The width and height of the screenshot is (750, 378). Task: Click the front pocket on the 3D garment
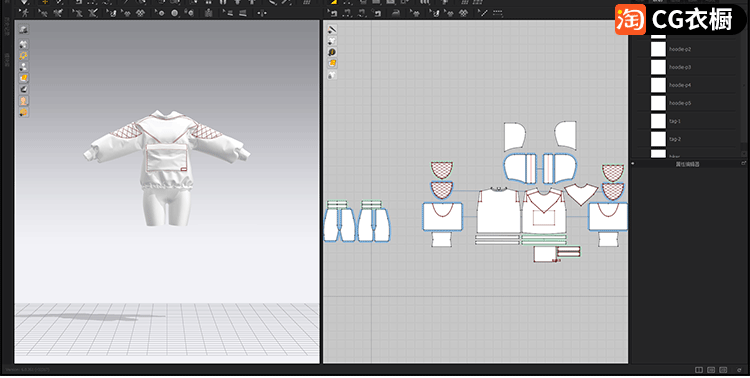coord(166,158)
